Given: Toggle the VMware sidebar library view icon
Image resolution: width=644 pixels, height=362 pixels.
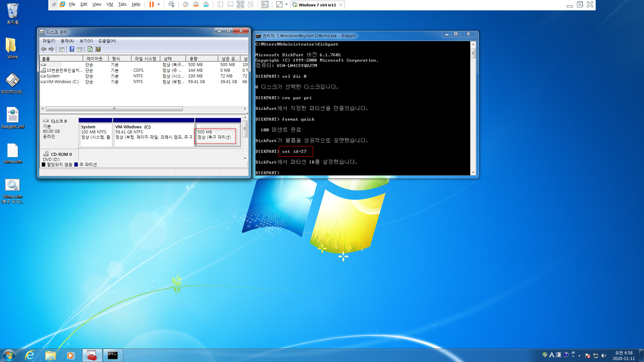Looking at the screenshot, I should point(220,5).
